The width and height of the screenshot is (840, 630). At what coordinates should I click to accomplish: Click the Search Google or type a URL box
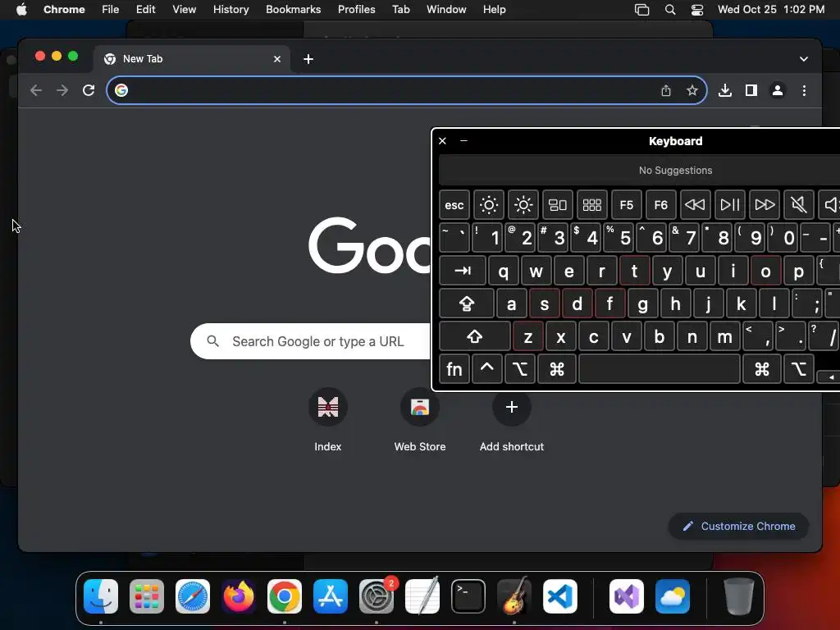pos(311,341)
